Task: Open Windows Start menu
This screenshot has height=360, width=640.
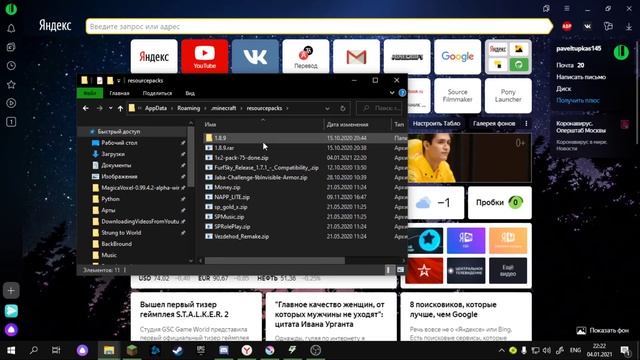Action: [11, 350]
